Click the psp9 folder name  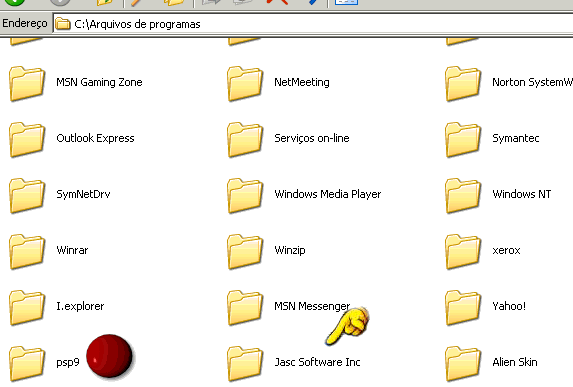pyautogui.click(x=68, y=363)
